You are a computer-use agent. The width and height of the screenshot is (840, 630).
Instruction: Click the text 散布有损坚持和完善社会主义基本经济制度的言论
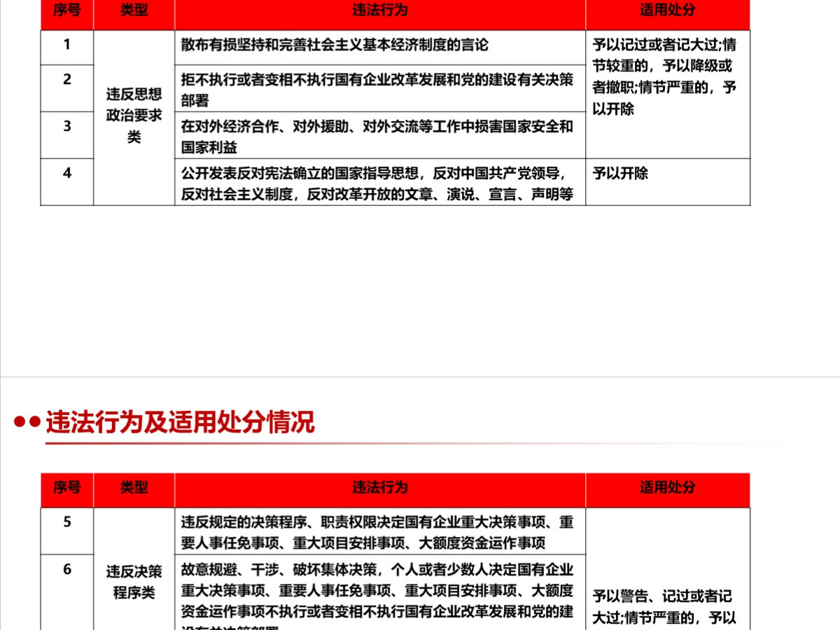coord(335,45)
